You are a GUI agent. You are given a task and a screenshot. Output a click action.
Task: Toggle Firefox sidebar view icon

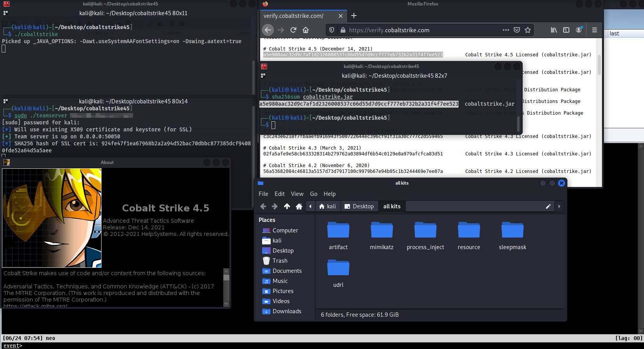click(x=566, y=30)
